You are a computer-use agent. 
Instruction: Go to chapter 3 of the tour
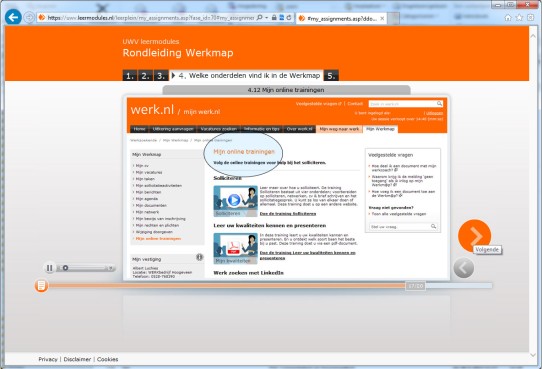click(x=161, y=75)
